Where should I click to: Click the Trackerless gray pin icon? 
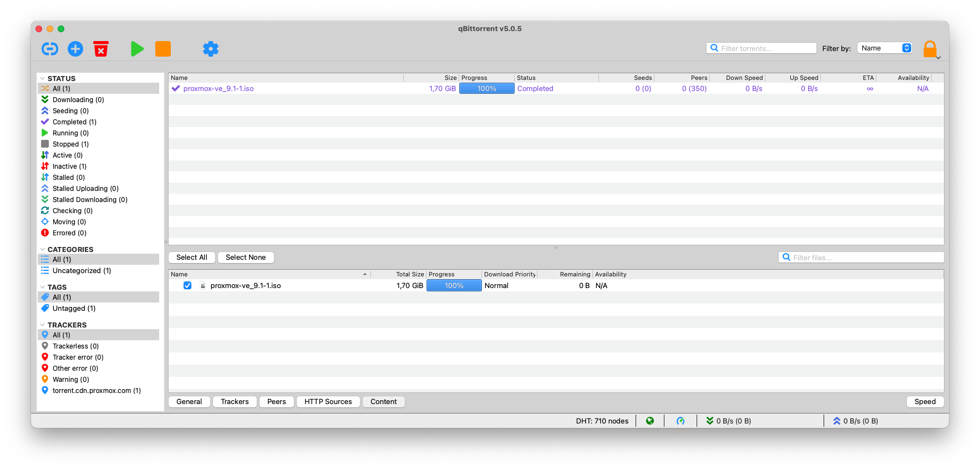45,346
